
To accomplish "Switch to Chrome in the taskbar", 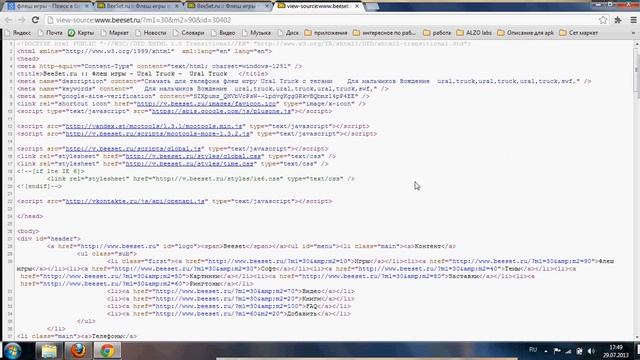I will pos(108,351).
